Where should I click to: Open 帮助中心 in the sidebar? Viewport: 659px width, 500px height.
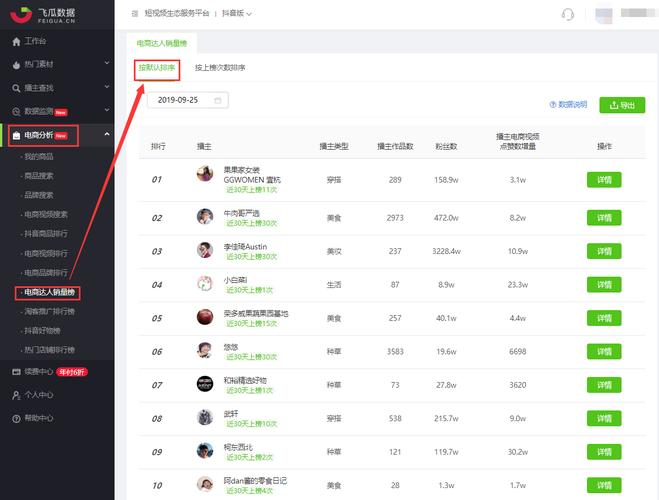point(39,417)
